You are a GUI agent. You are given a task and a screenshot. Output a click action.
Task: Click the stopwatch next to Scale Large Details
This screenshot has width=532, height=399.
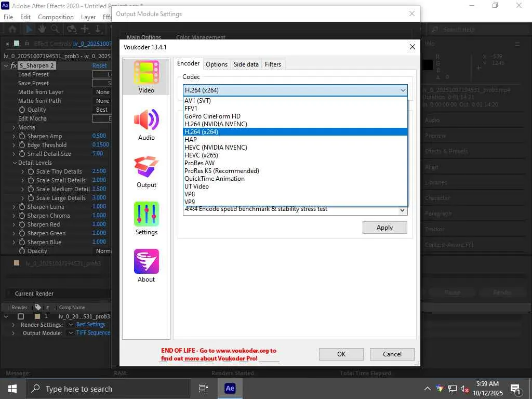31,198
